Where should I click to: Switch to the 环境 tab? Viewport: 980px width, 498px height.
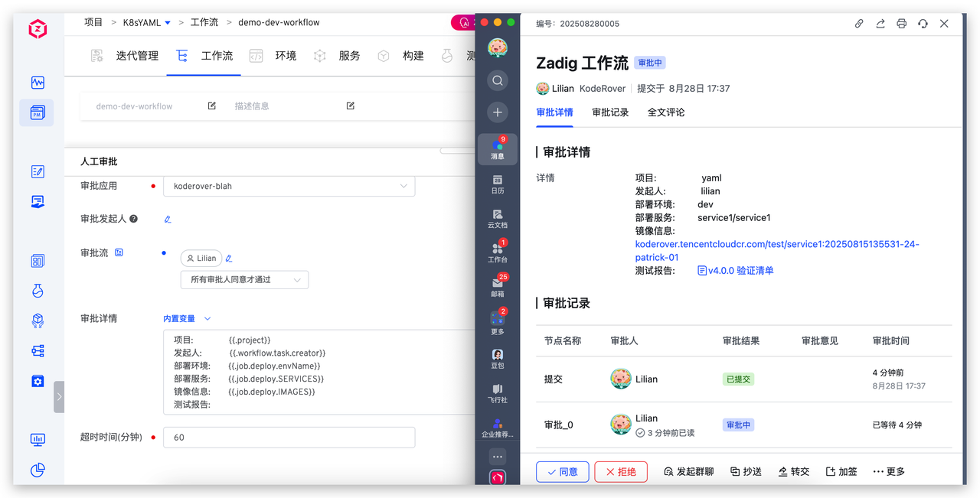273,56
